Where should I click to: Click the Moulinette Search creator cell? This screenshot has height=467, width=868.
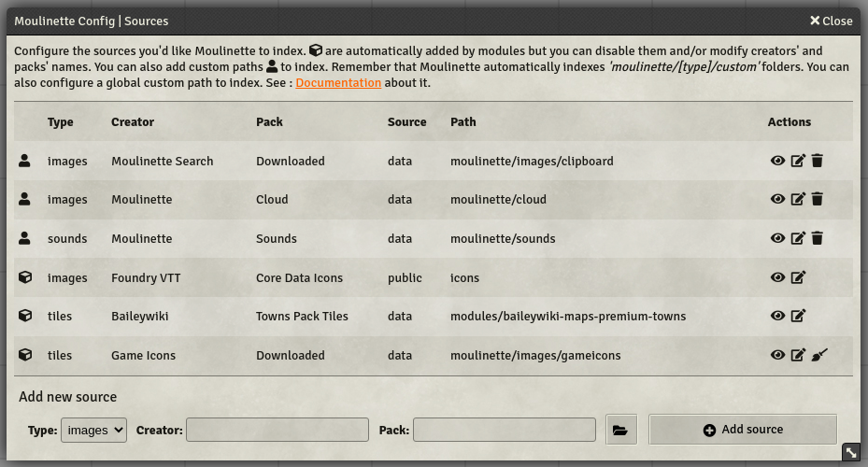(163, 161)
